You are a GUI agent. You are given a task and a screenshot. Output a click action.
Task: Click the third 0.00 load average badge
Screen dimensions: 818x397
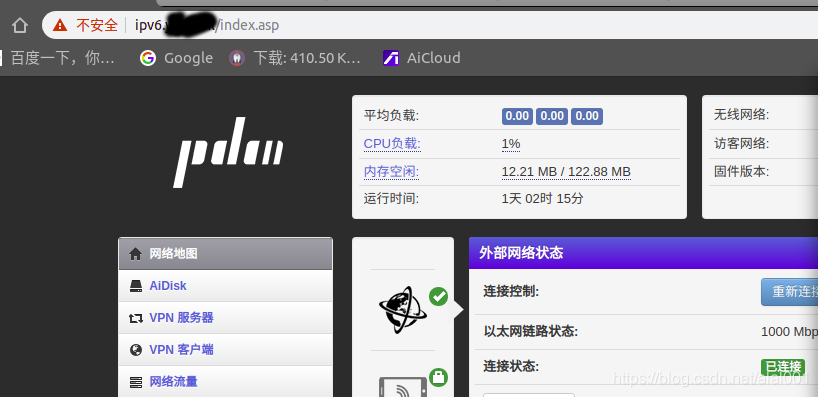pos(587,116)
